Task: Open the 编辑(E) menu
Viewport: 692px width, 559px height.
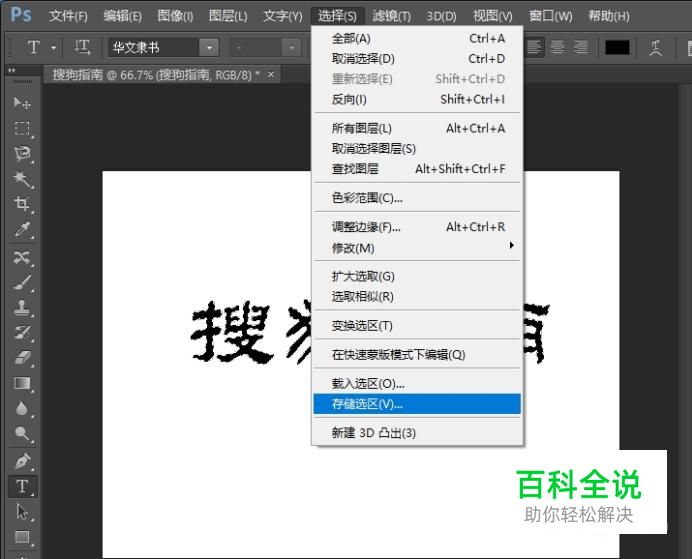Action: 123,16
